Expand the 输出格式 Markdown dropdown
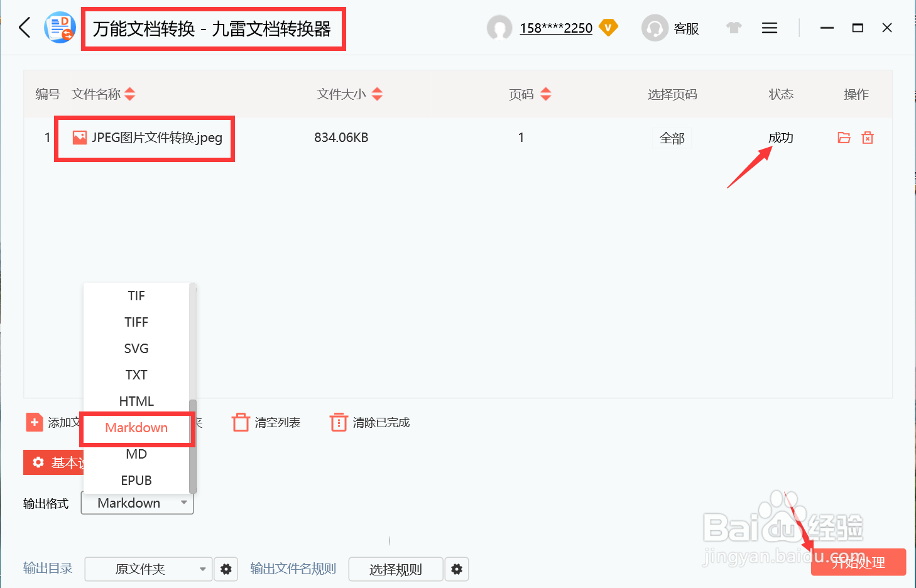The height and width of the screenshot is (588, 916). pos(137,503)
